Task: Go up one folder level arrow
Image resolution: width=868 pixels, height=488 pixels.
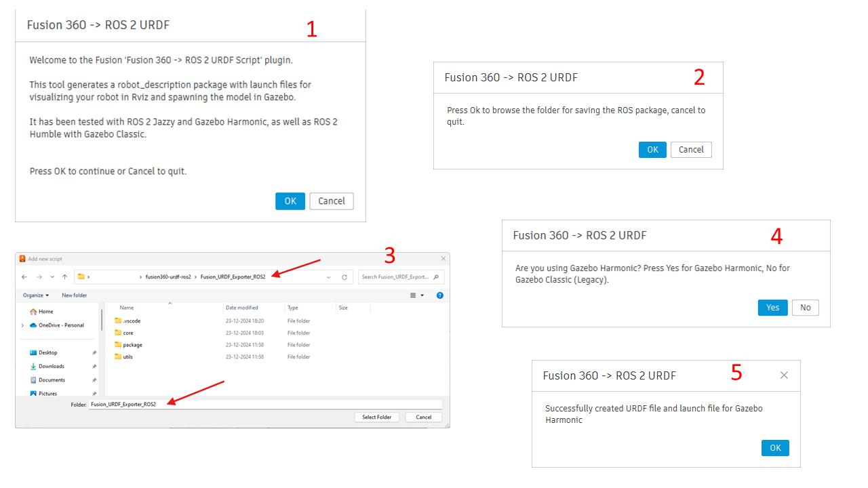Action: click(x=65, y=277)
